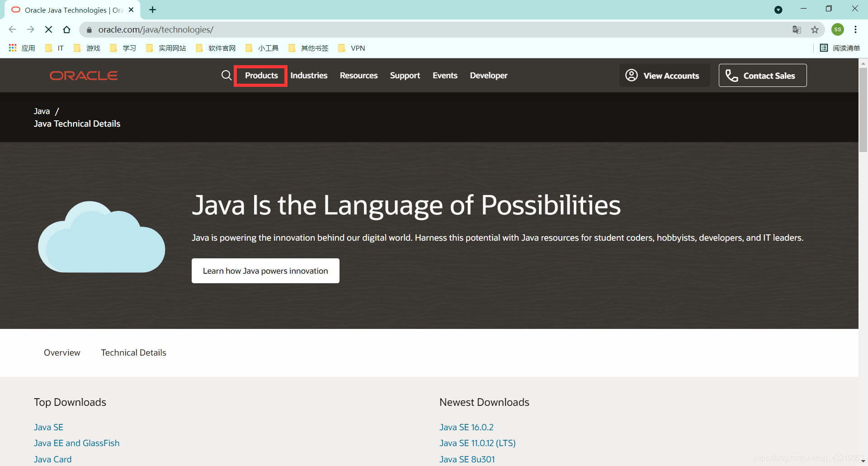Open the Java SE 16.0.2 link

pyautogui.click(x=466, y=427)
